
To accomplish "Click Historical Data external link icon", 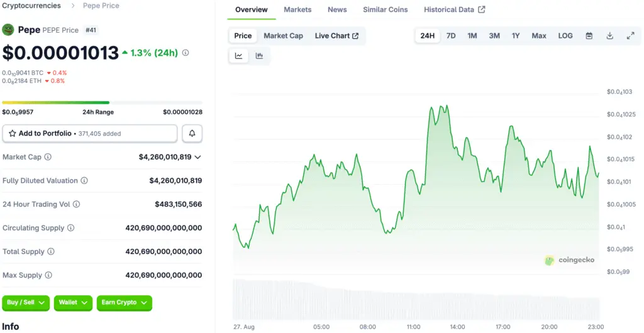I will click(x=482, y=9).
